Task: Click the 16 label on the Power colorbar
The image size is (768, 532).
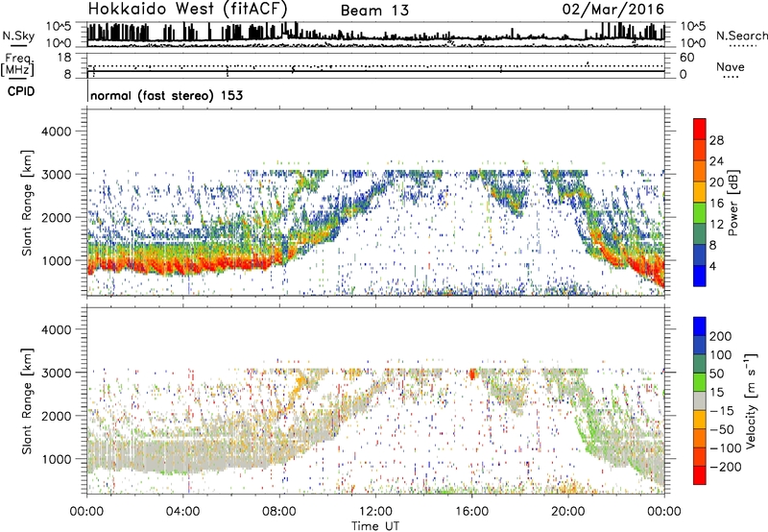Action: coord(716,204)
